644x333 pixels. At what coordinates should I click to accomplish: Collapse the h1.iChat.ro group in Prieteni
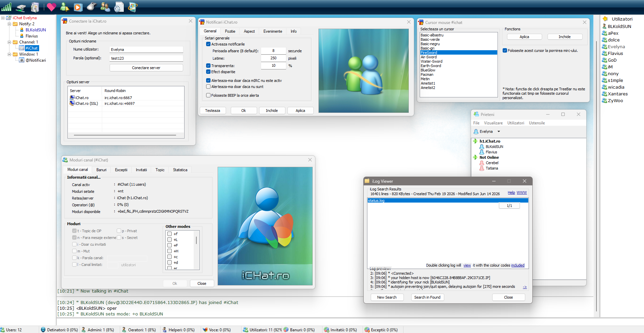coord(475,141)
